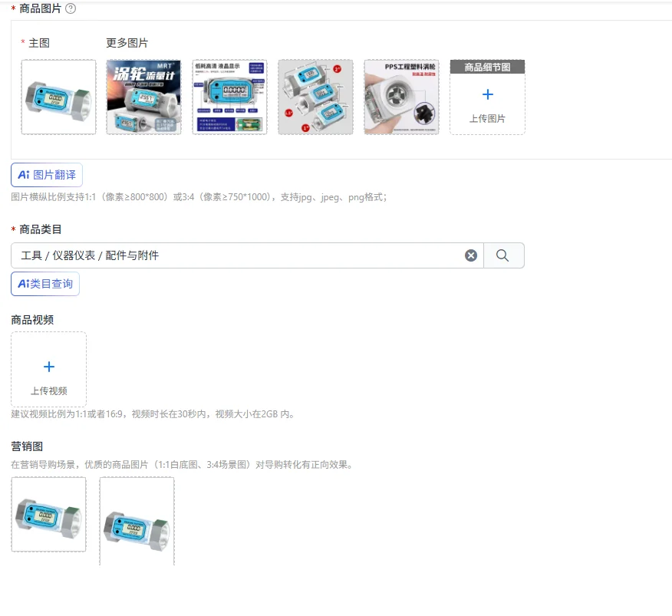Click the category search magnifier icon
672x616 pixels.
coord(503,255)
